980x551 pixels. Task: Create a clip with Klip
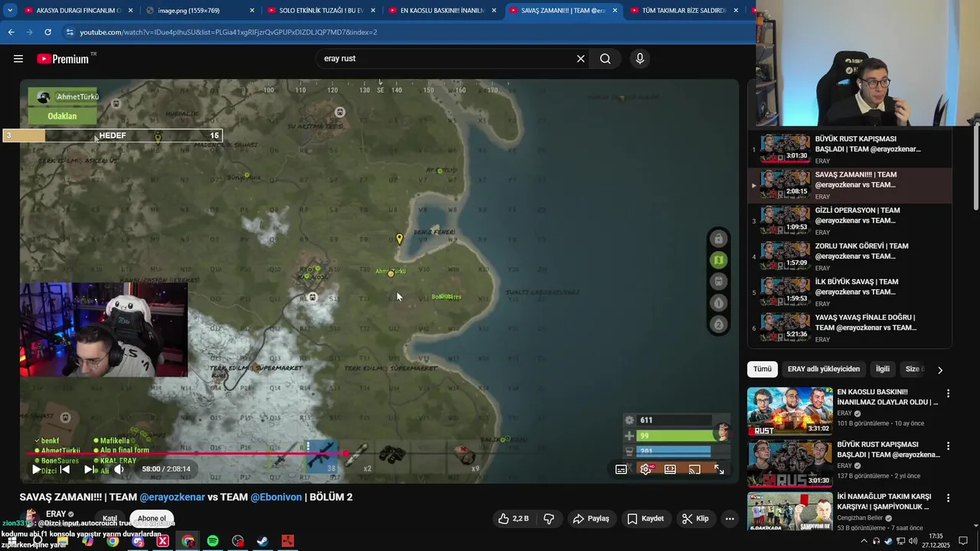[x=695, y=518]
